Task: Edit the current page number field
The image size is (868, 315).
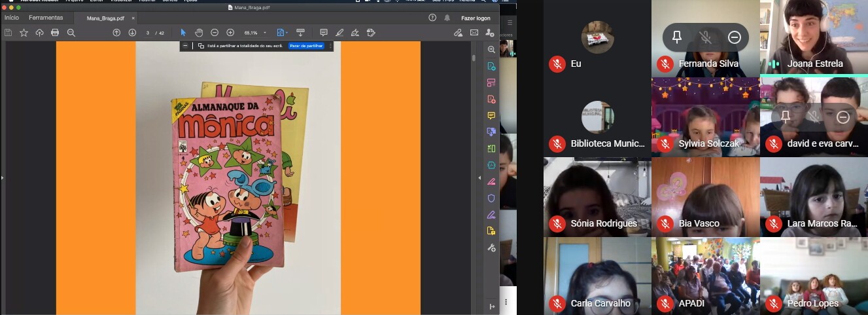Action: click(148, 32)
